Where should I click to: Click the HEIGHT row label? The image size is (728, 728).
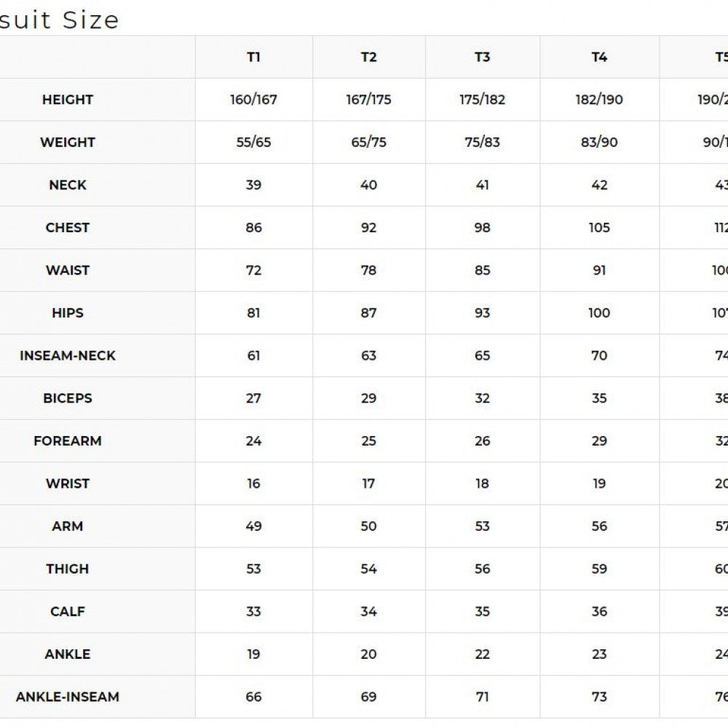(x=68, y=100)
